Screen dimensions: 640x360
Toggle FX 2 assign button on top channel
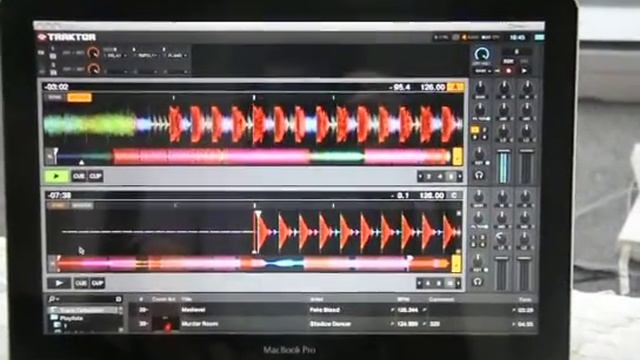tap(484, 130)
